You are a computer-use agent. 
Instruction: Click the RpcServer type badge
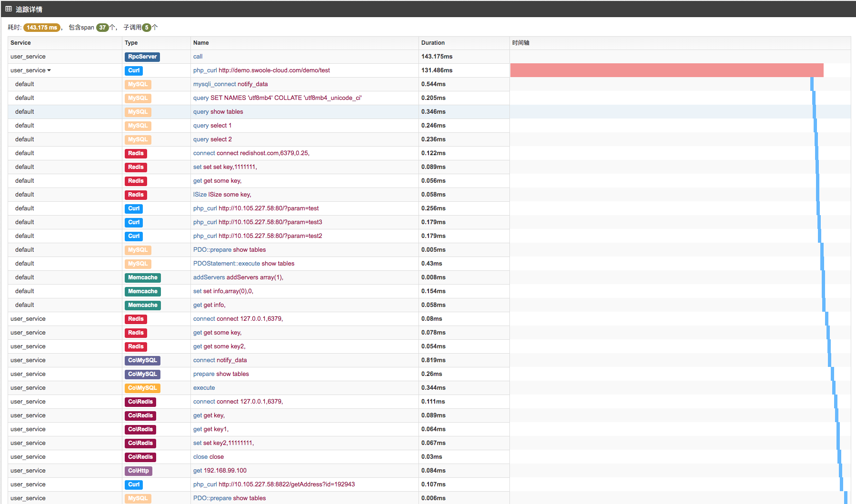click(142, 57)
